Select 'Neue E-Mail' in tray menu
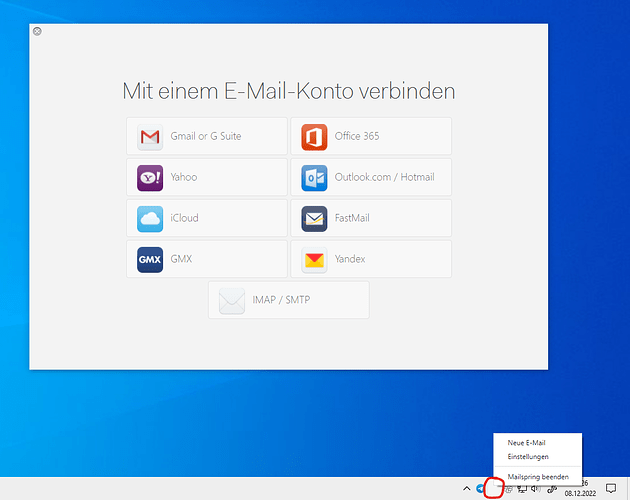Image resolution: width=630 pixels, height=500 pixels. tap(537, 443)
